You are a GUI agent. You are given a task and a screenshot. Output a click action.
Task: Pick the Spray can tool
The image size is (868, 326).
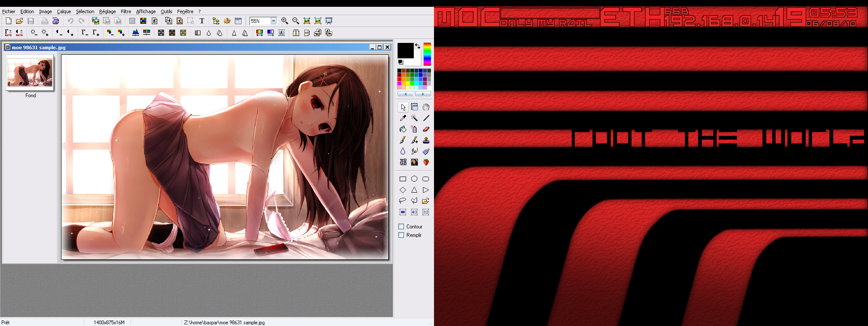tap(414, 129)
